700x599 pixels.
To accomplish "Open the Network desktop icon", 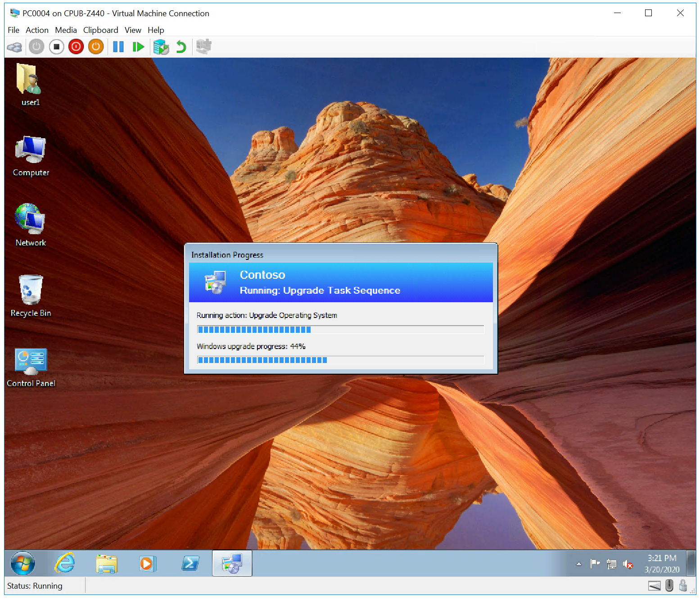I will click(30, 221).
